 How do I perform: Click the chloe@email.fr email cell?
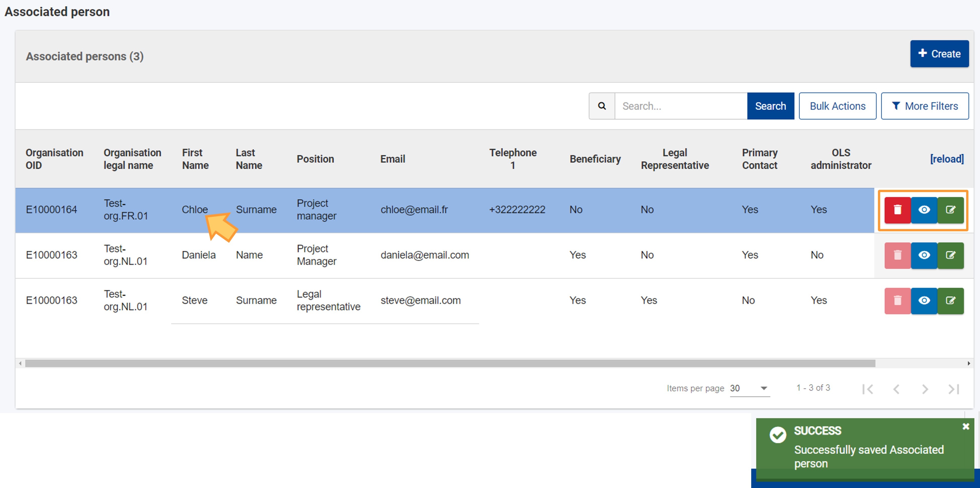tap(414, 210)
